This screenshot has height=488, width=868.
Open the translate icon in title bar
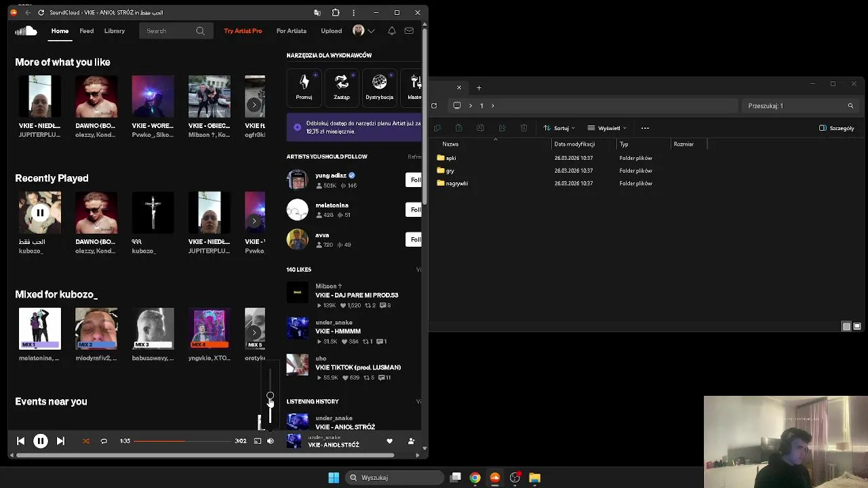(x=317, y=12)
